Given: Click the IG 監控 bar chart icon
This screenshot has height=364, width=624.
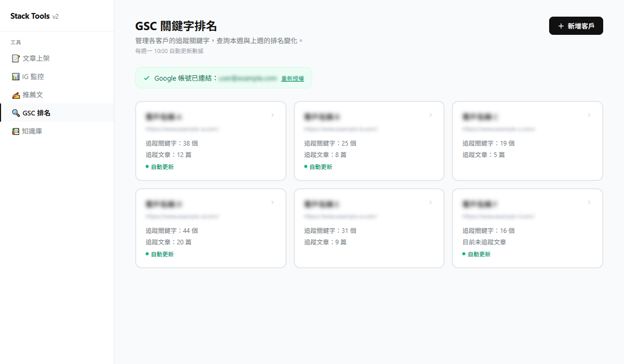Looking at the screenshot, I should pos(16,76).
